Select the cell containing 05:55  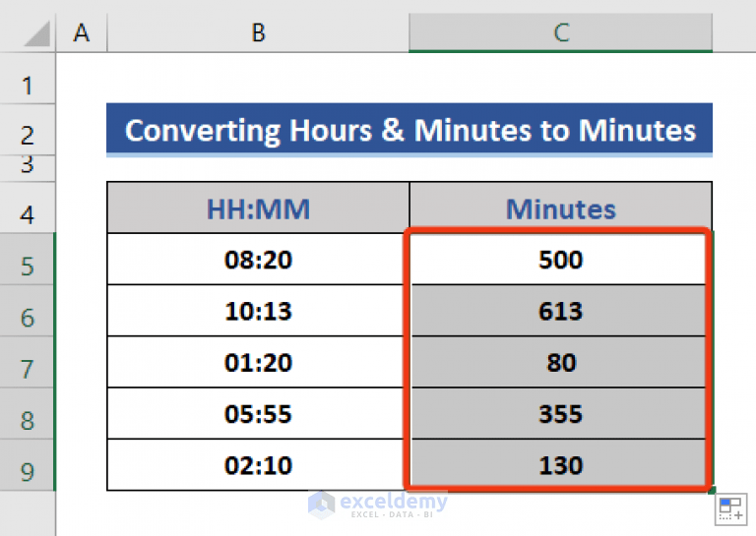click(x=258, y=414)
